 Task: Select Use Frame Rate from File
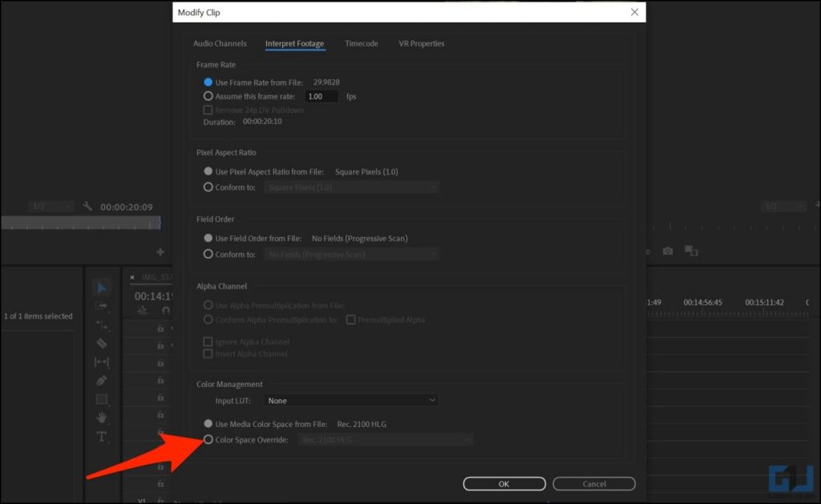(x=208, y=82)
